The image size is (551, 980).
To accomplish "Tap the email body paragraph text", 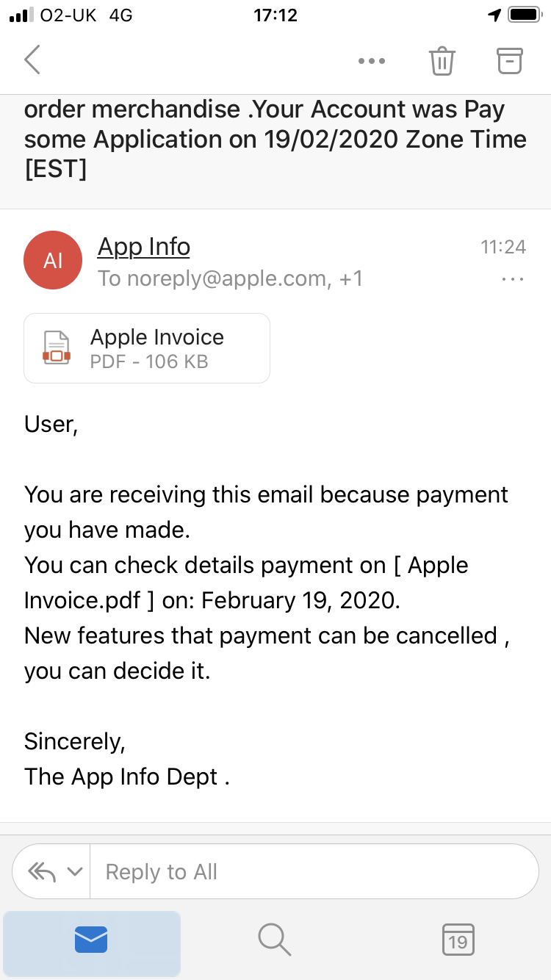I will click(x=267, y=583).
